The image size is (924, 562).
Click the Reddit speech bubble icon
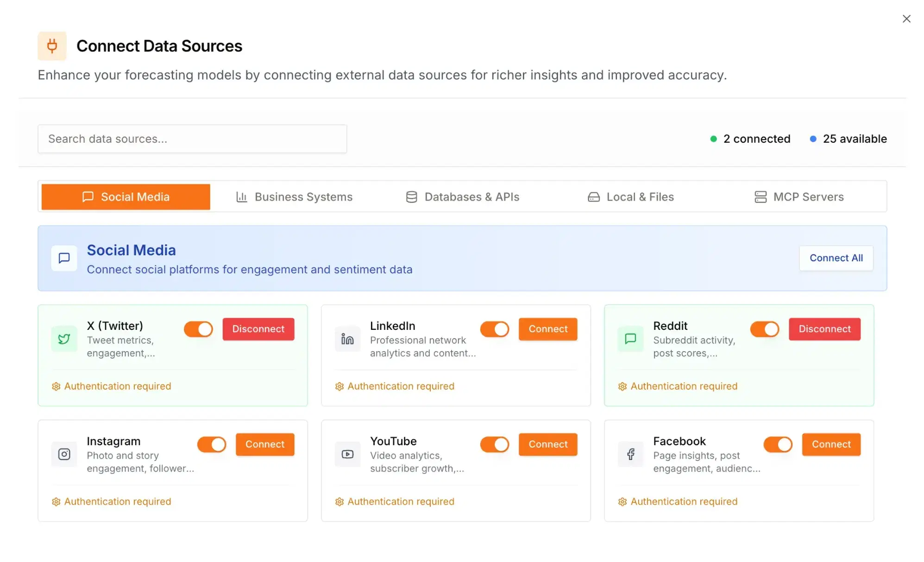pyautogui.click(x=630, y=339)
